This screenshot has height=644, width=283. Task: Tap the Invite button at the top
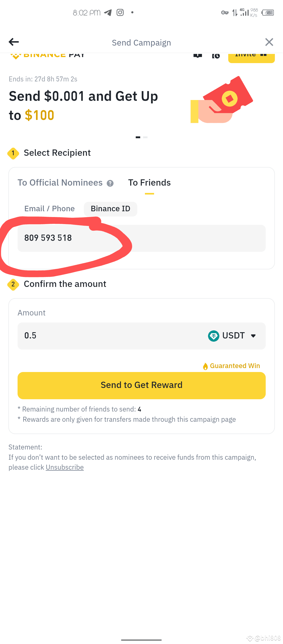pyautogui.click(x=251, y=56)
